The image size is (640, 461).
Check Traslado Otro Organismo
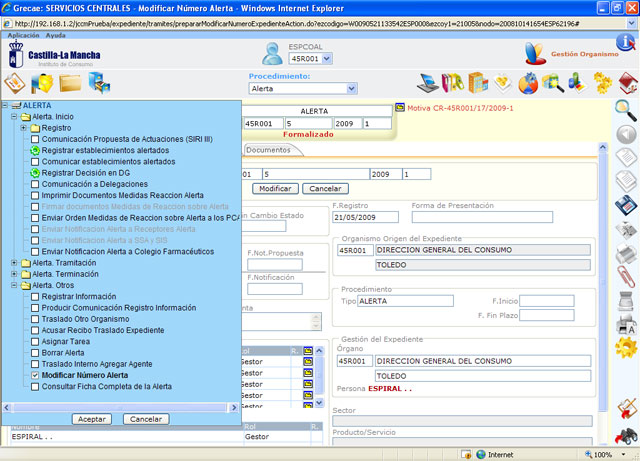pos(35,319)
